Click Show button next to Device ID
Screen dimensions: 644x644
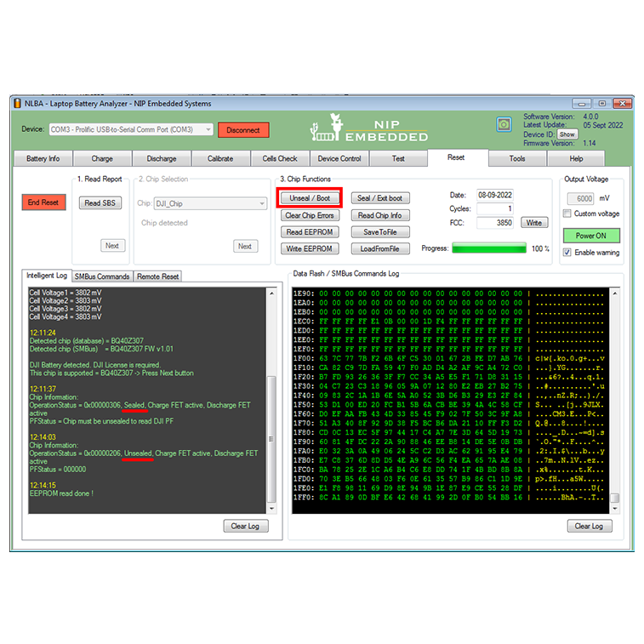[x=567, y=134]
